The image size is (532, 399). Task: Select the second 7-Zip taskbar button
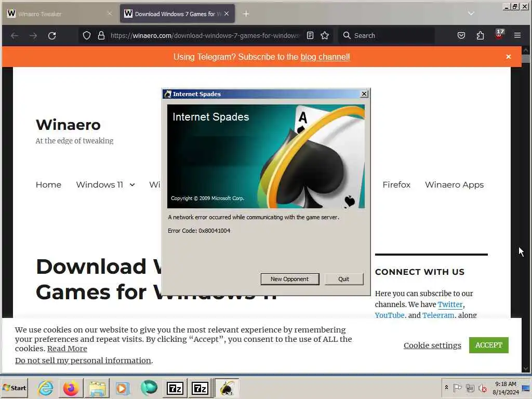point(200,388)
